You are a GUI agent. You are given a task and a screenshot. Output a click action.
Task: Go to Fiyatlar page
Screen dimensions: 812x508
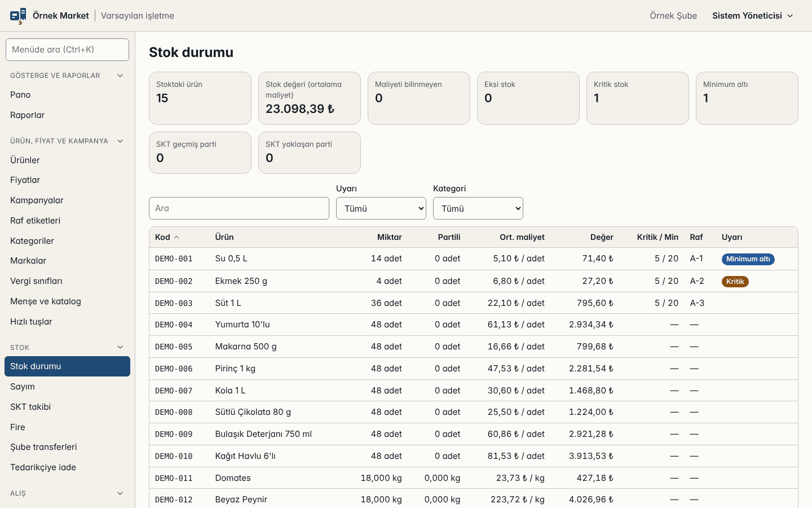point(67,180)
